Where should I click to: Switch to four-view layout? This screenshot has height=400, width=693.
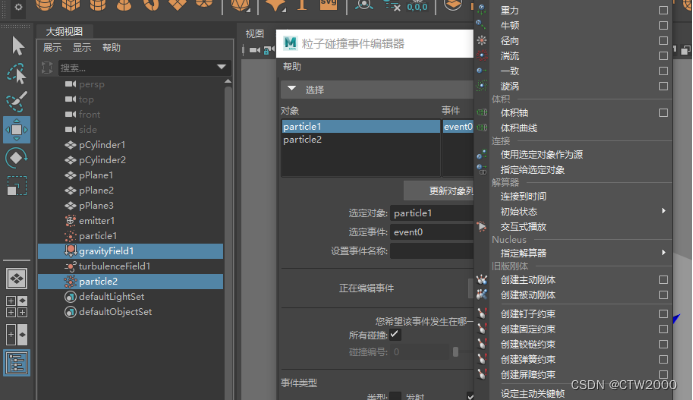coord(16,307)
